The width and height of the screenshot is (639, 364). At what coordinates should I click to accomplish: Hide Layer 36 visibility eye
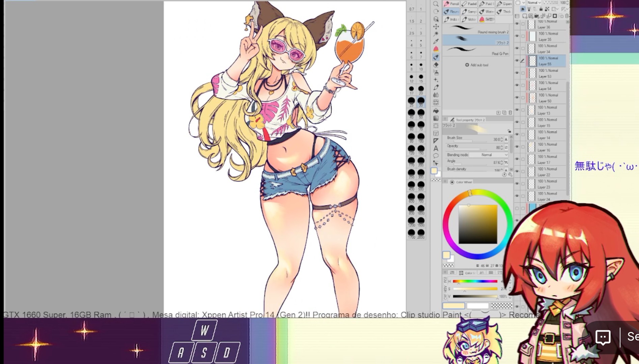point(517,24)
